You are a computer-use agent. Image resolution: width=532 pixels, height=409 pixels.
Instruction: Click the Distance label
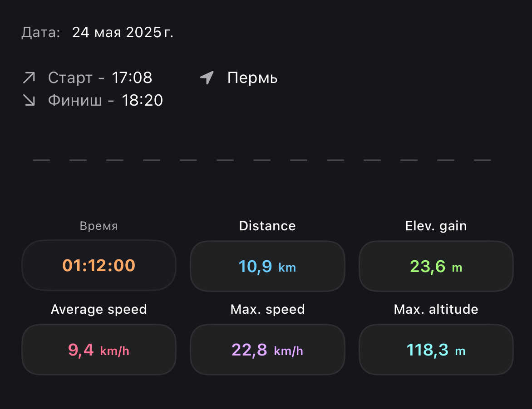(x=267, y=226)
